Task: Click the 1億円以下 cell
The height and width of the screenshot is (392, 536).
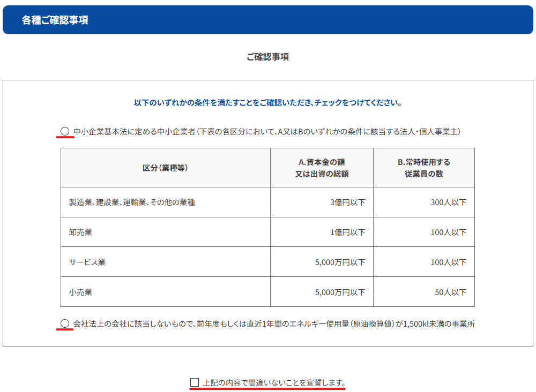Action: tap(322, 232)
